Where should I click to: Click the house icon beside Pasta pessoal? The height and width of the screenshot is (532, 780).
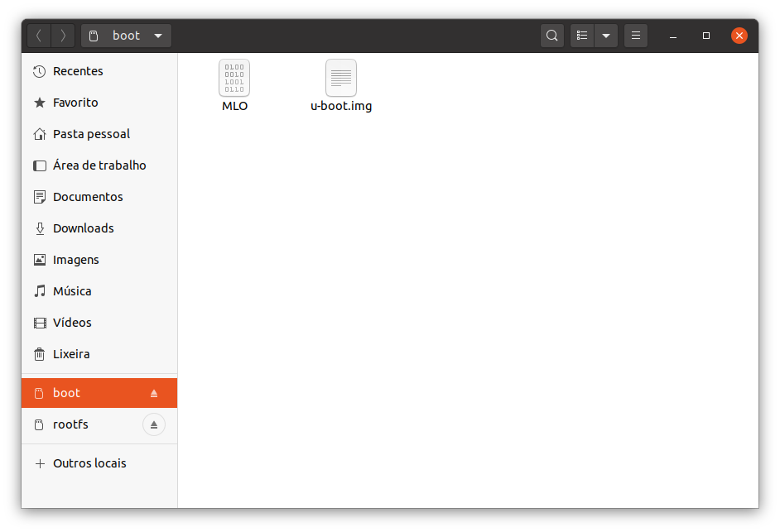pos(39,134)
